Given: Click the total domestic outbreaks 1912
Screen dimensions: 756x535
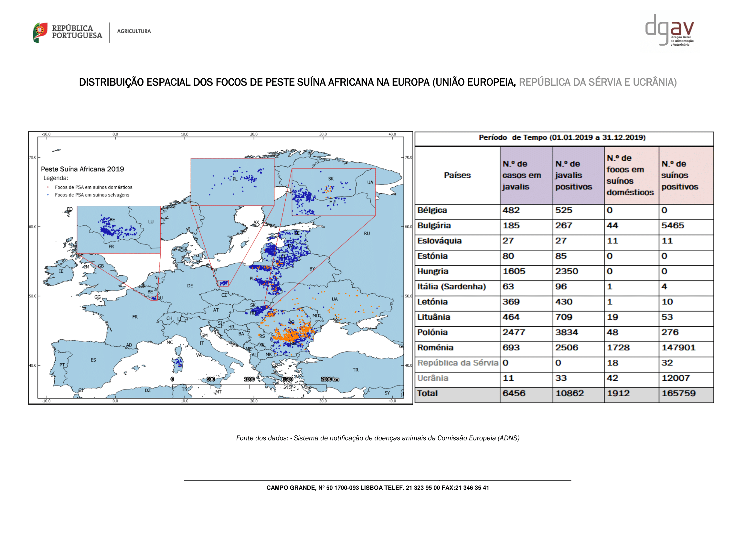Looking at the screenshot, I should coord(618,393).
